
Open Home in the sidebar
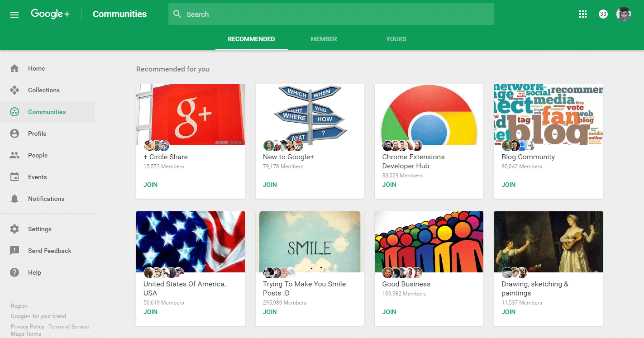pyautogui.click(x=48, y=68)
